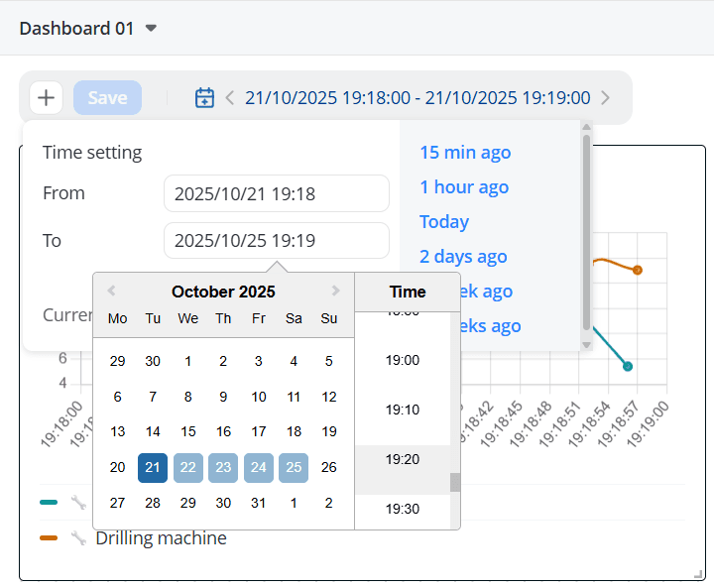Select October 24 in the calendar
The image size is (714, 588).
(x=259, y=467)
